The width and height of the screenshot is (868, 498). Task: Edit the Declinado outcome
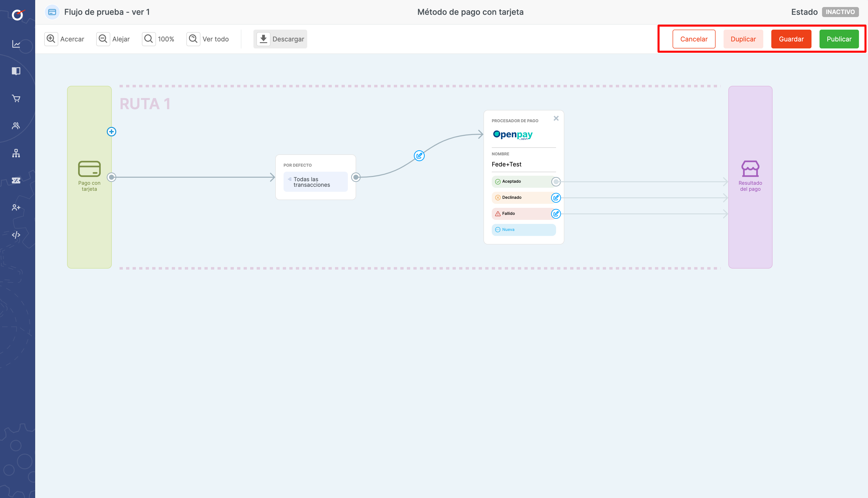coord(556,198)
